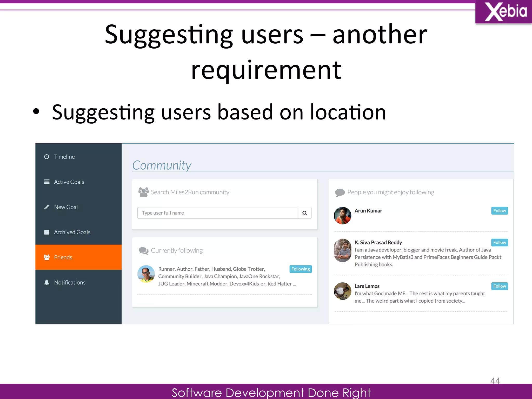Screen dimensions: 532x399
Task: Open Arun Kumar's profile name link
Action: [x=368, y=211]
